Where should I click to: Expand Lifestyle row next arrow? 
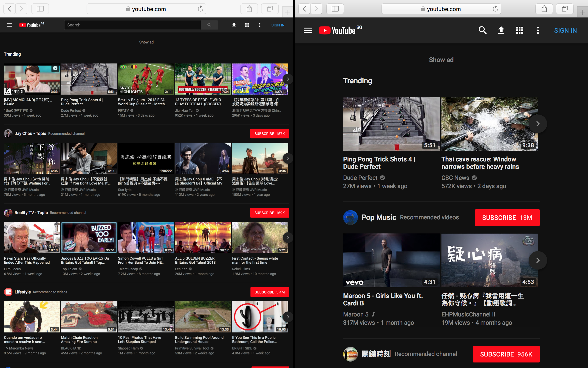click(x=288, y=317)
